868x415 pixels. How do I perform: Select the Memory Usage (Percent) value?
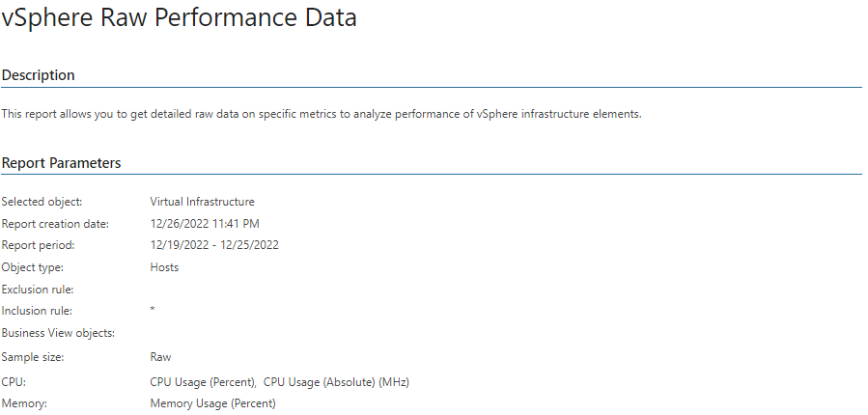[212, 404]
